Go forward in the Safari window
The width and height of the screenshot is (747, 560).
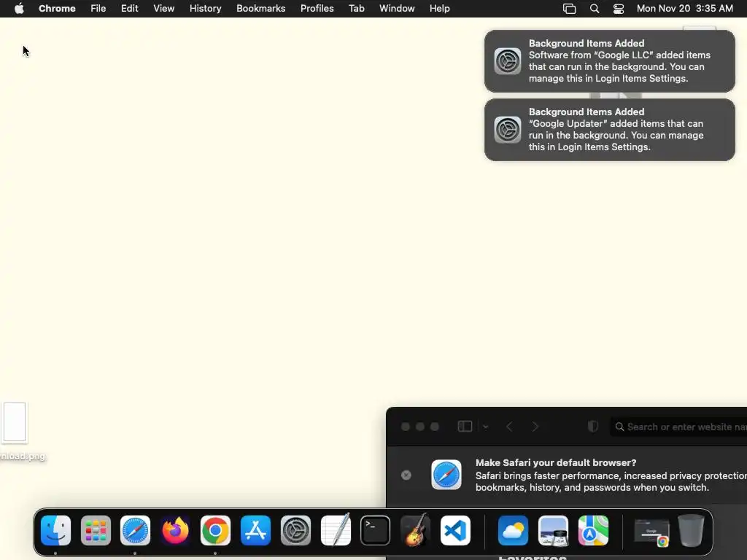pyautogui.click(x=535, y=426)
